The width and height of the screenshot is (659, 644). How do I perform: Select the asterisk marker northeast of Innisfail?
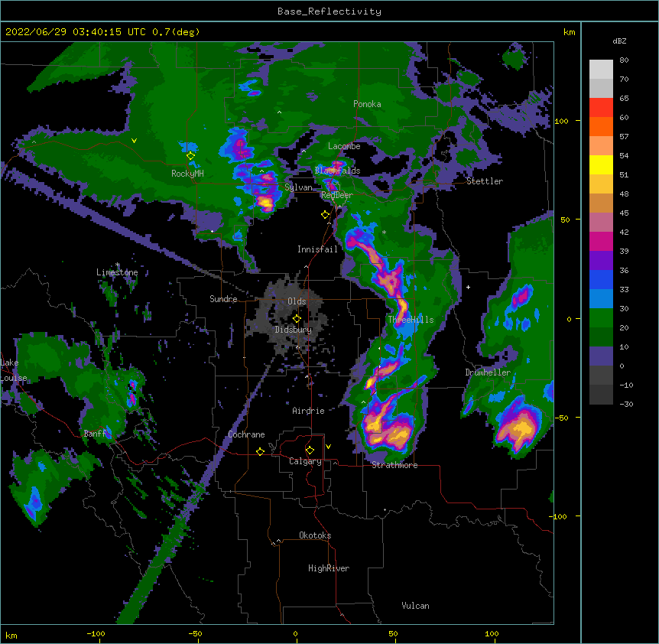point(384,232)
